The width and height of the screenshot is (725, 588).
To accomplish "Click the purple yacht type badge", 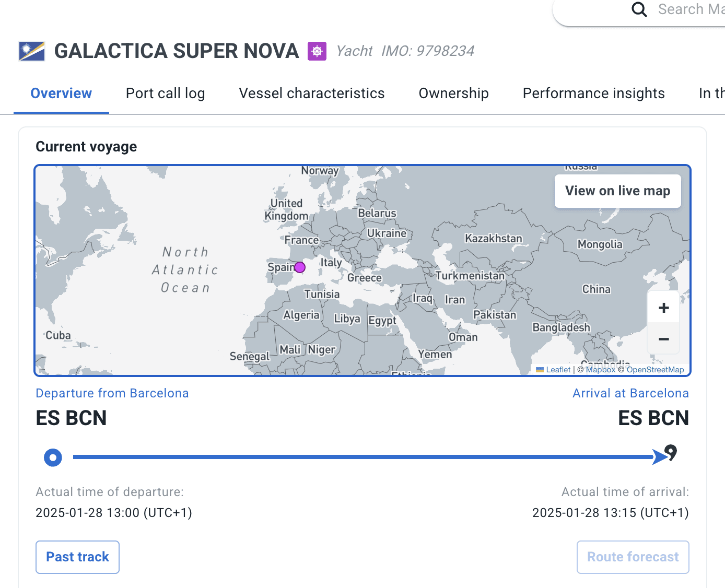I will coord(317,51).
